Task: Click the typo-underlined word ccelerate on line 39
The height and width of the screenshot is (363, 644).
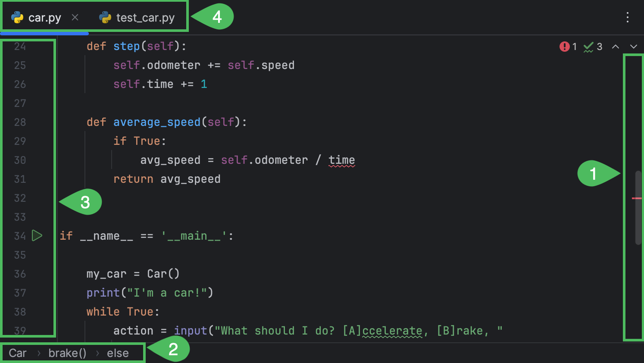Action: pos(392,330)
